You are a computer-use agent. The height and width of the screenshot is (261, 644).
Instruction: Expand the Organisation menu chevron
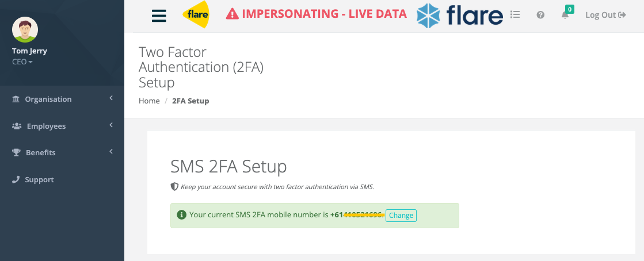point(111,98)
